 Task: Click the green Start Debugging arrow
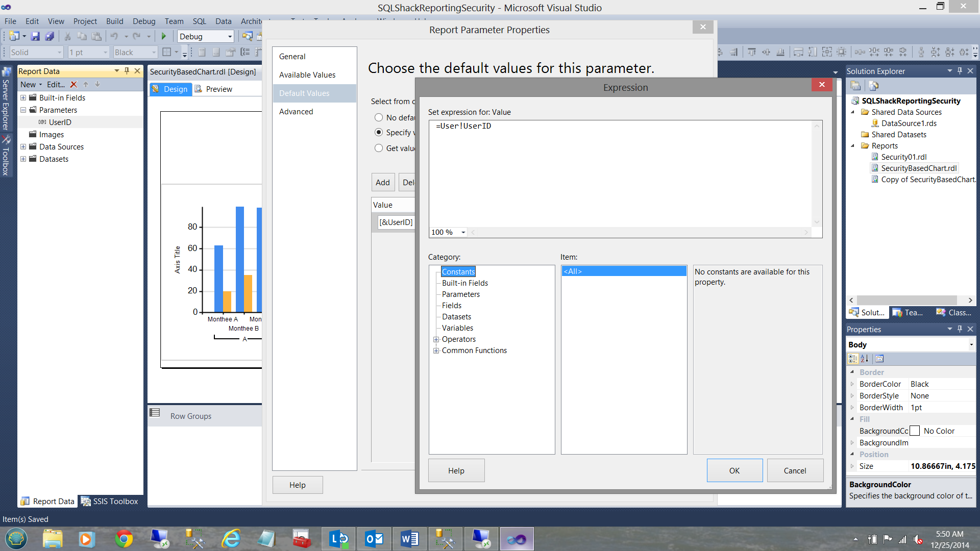pyautogui.click(x=164, y=36)
